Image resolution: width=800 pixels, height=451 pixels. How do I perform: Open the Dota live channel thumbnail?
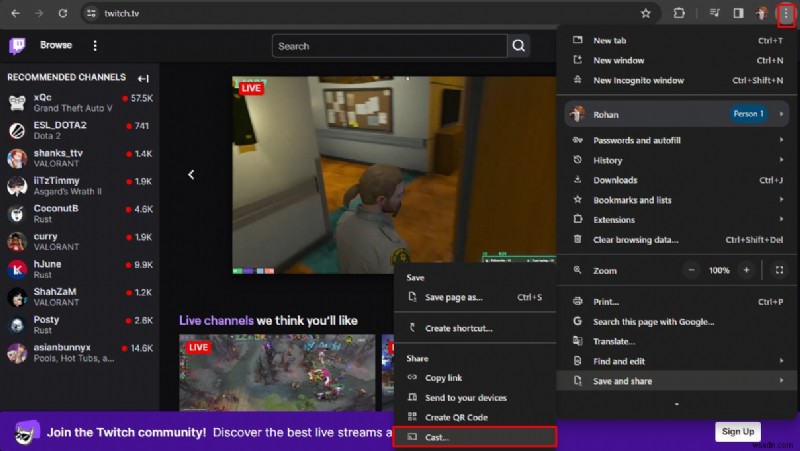pos(277,372)
